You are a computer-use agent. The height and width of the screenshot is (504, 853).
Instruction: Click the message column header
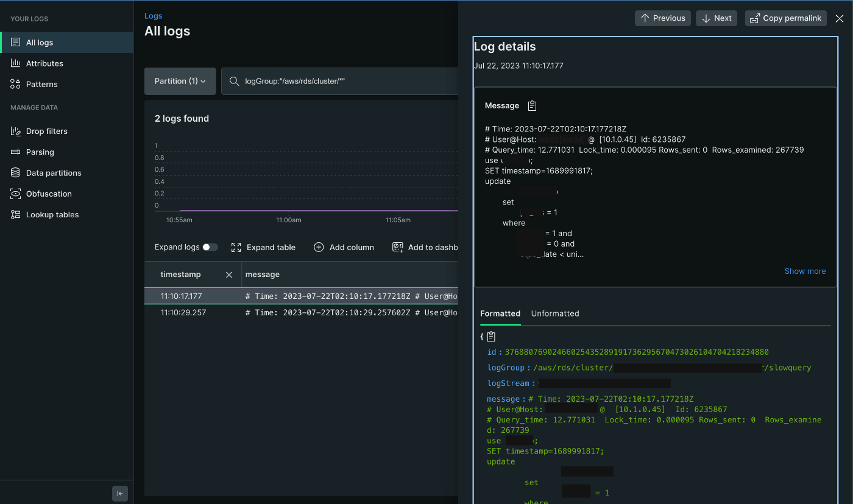click(263, 275)
